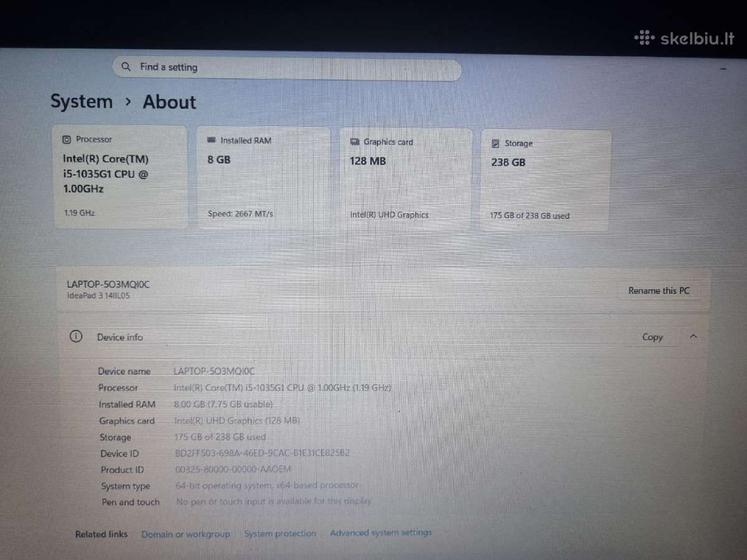The width and height of the screenshot is (747, 560).
Task: Select Intel(R) UHD Graphics (128 MB) value
Action: pos(238,421)
